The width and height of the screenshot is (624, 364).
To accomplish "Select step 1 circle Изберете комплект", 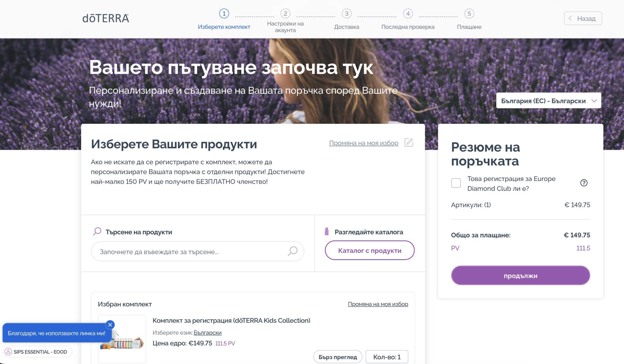I will [x=224, y=13].
